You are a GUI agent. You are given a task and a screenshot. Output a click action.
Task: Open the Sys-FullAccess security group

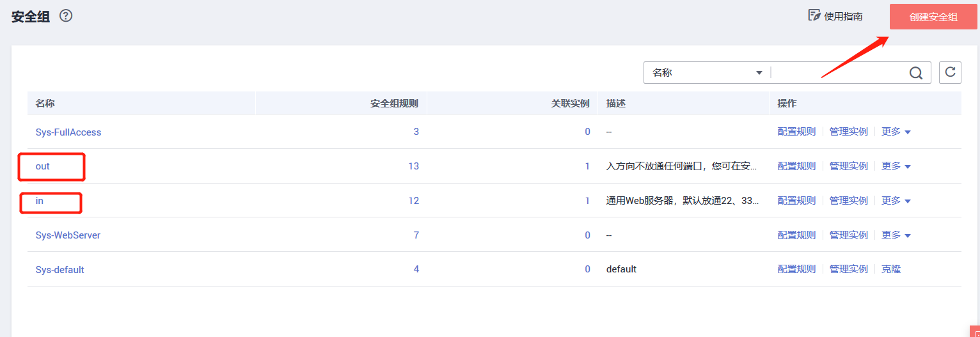(68, 132)
